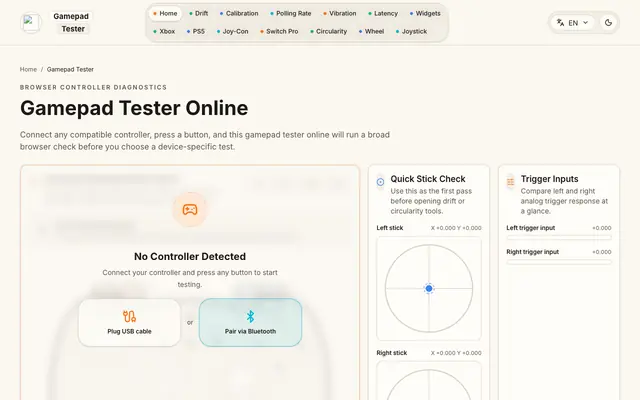Go to the Calibration page

coord(239,13)
